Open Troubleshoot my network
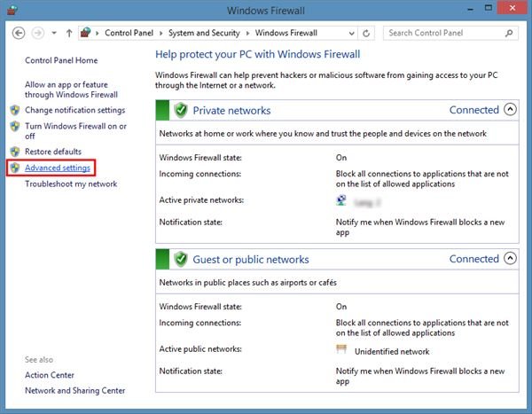 click(x=71, y=184)
